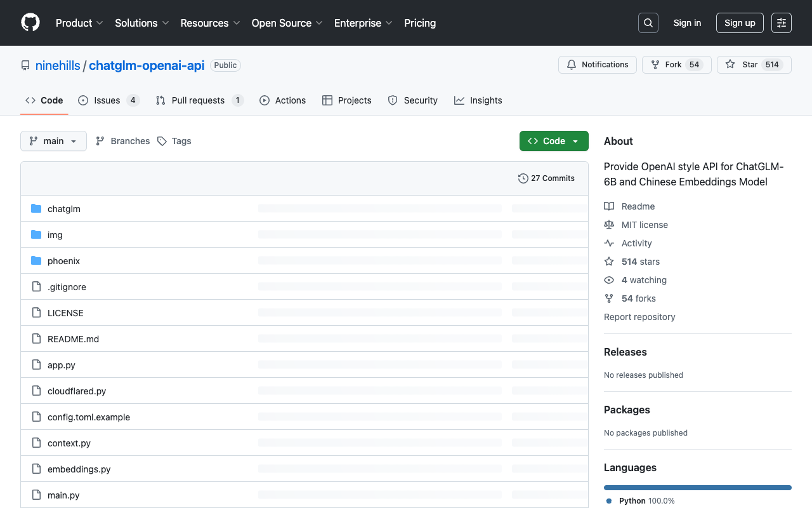Click the README.md file icon
The width and height of the screenshot is (812, 508).
point(36,339)
